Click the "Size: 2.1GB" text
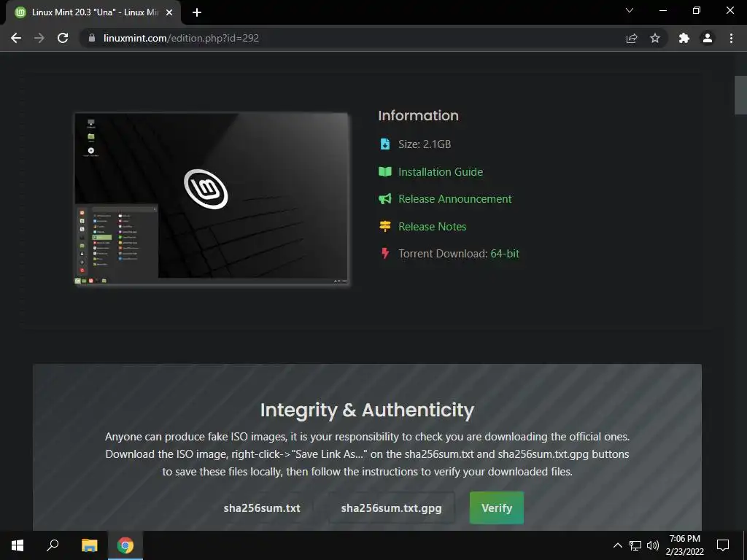 [425, 144]
